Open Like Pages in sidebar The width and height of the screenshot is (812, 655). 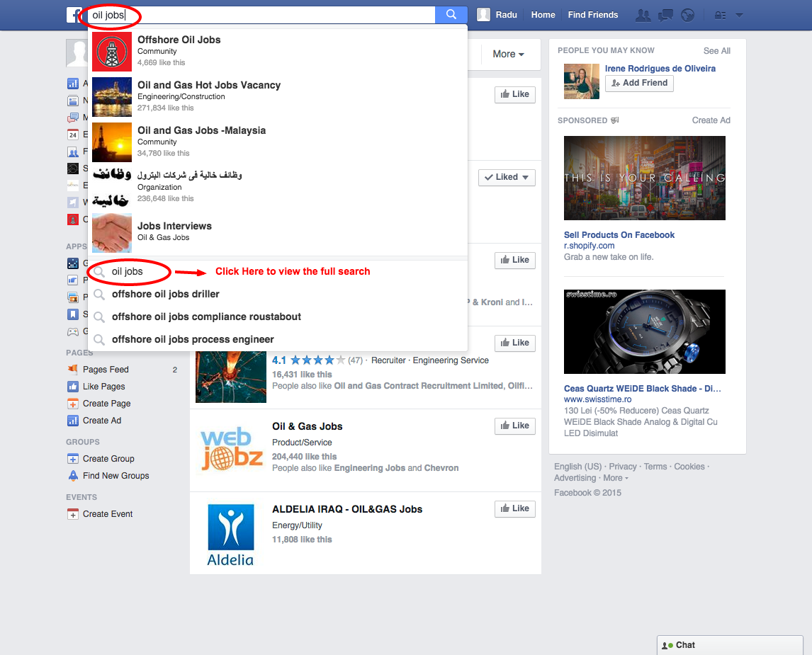tap(103, 387)
